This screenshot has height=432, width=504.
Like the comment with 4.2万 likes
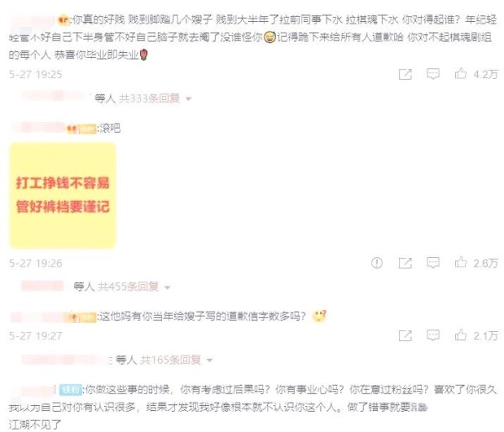point(460,74)
